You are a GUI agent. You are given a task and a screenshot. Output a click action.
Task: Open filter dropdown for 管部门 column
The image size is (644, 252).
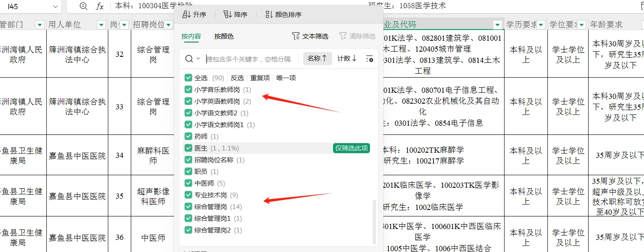pyautogui.click(x=39, y=25)
